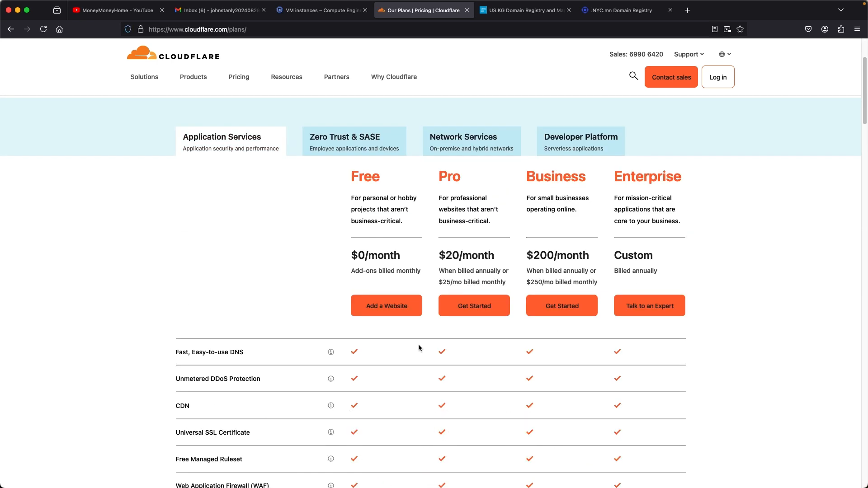Click the picture-in-picture icon in address bar
Screen dimensions: 868x488
(x=727, y=29)
